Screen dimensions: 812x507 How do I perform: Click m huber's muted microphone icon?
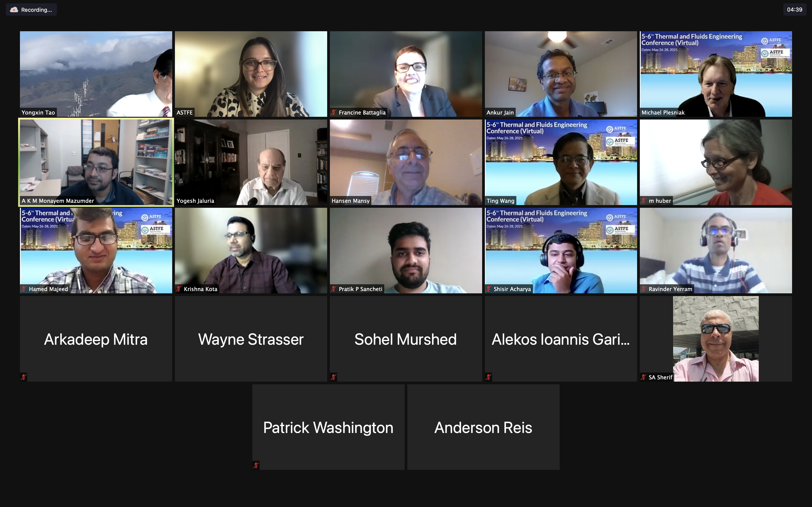point(644,201)
